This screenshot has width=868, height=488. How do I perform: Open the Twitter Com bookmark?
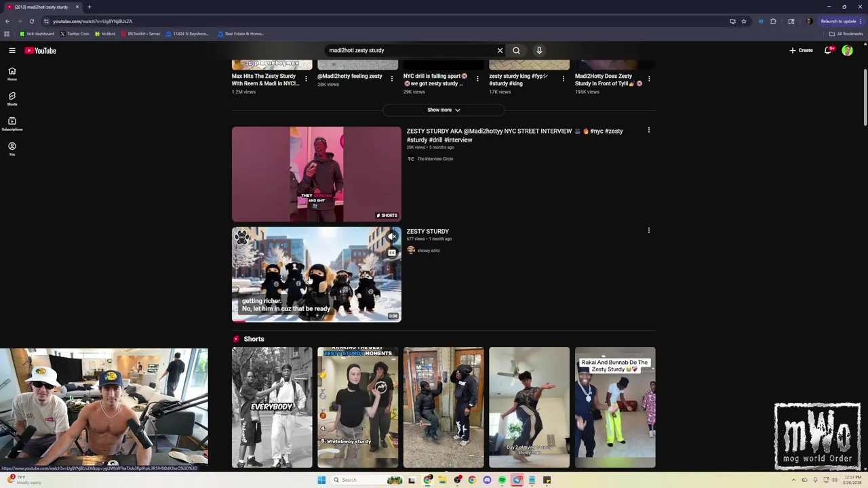click(75, 34)
